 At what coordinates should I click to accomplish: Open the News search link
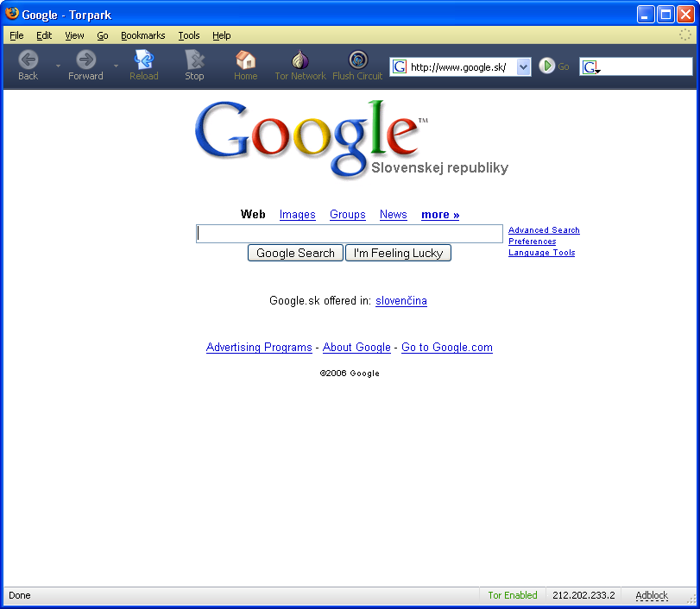(x=394, y=215)
